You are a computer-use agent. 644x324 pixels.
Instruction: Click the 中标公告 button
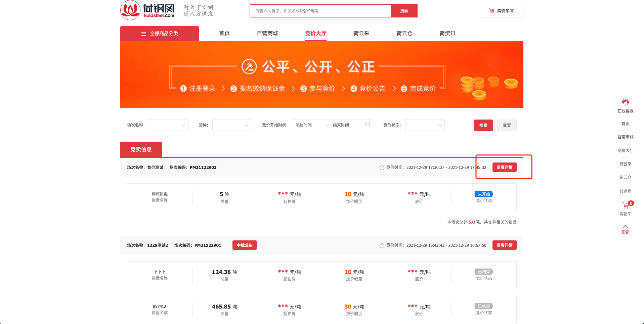244,245
